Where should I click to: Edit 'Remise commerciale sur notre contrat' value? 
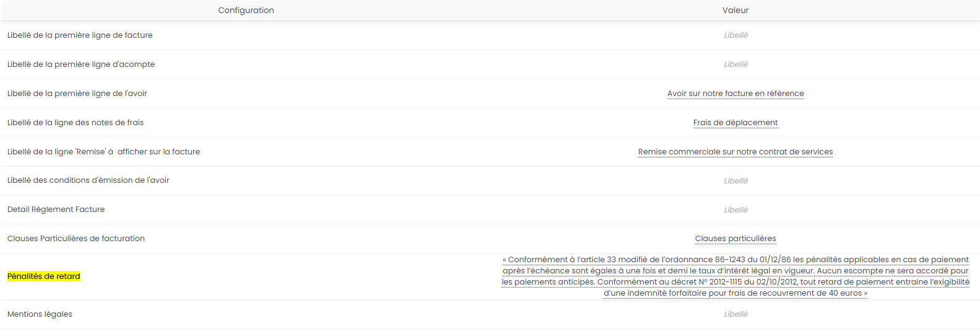(735, 152)
